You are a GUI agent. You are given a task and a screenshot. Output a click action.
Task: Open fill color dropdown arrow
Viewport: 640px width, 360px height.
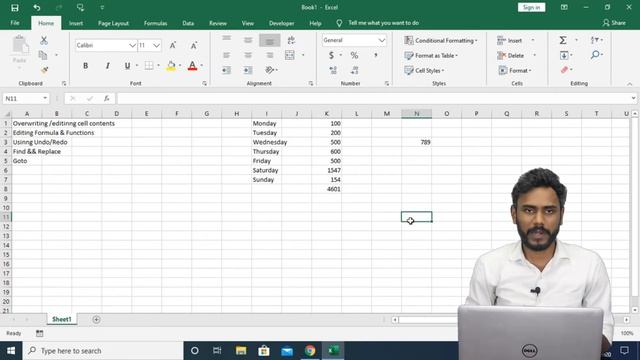point(180,66)
